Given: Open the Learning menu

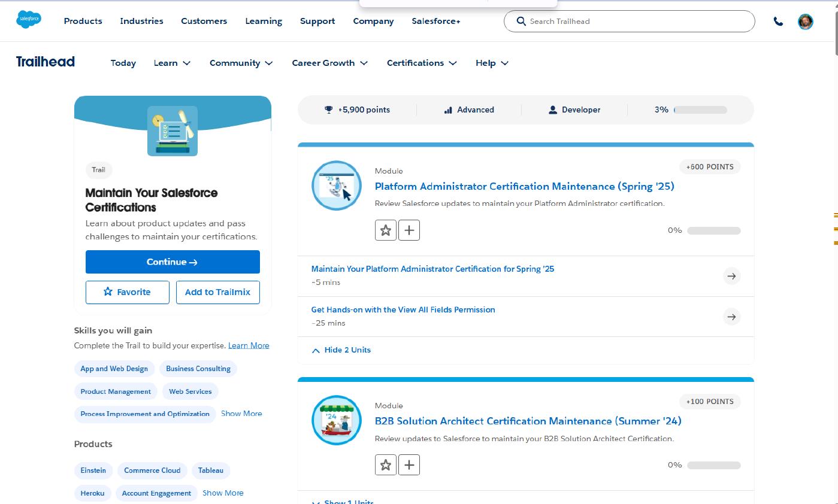Looking at the screenshot, I should tap(263, 21).
